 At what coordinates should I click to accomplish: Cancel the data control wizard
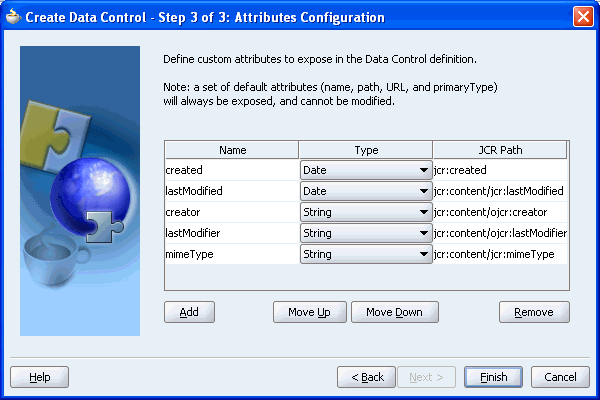[560, 377]
